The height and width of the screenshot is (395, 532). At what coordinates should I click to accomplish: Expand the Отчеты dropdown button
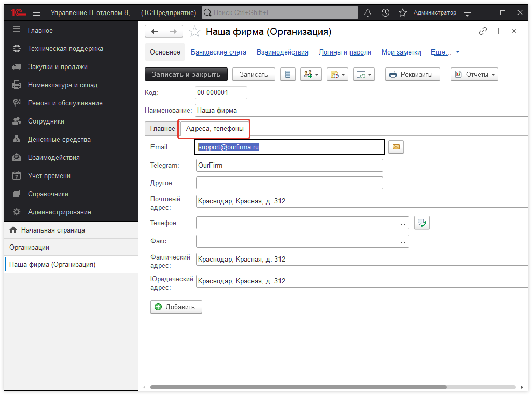coord(474,75)
